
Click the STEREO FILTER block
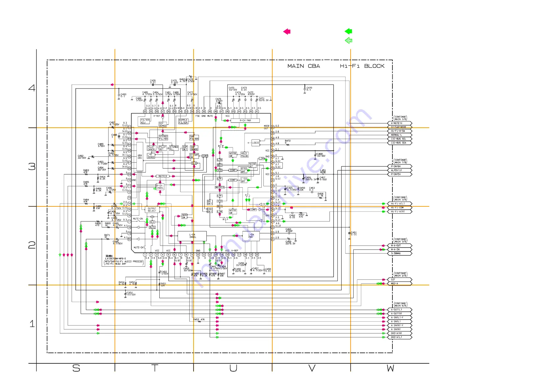(163, 138)
